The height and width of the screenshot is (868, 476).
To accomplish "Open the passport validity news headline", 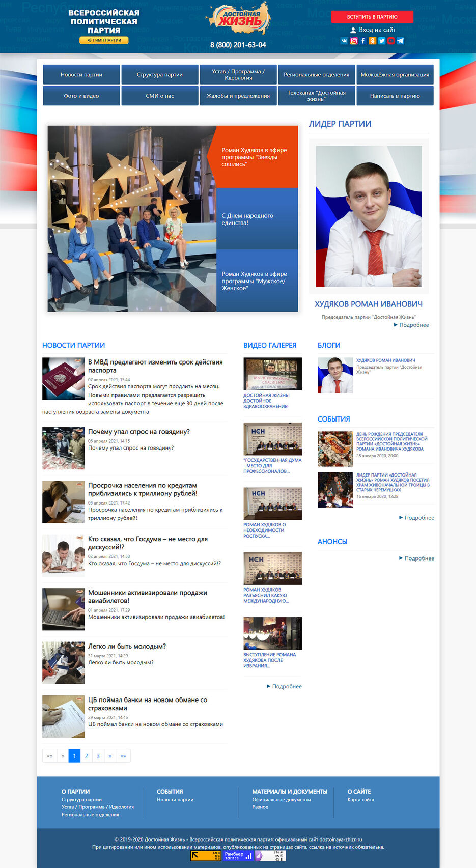I will click(x=155, y=366).
